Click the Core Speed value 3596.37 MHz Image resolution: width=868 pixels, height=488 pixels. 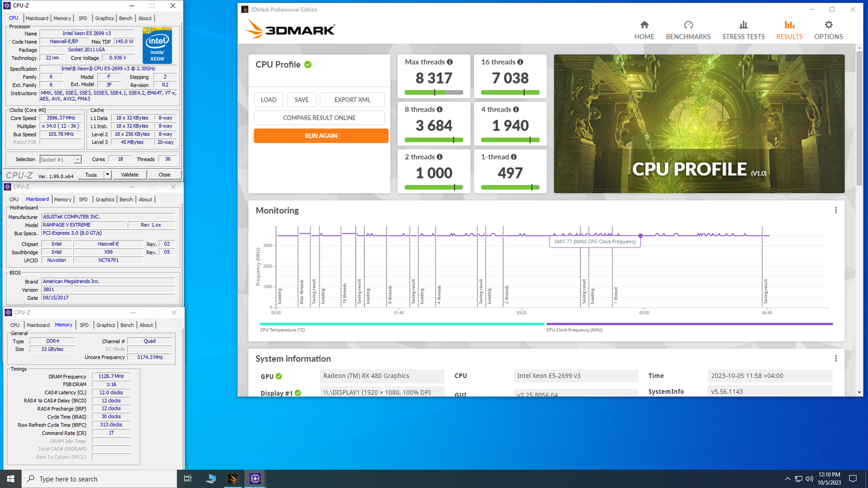pos(61,118)
